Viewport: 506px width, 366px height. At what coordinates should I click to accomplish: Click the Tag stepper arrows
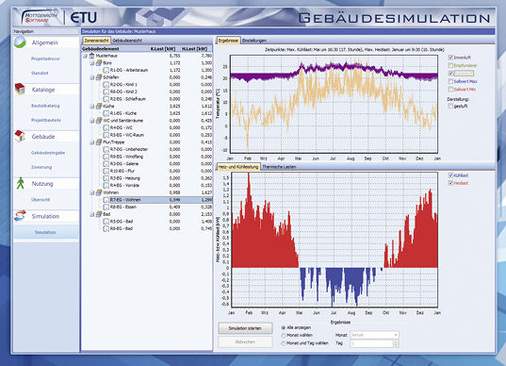396,343
